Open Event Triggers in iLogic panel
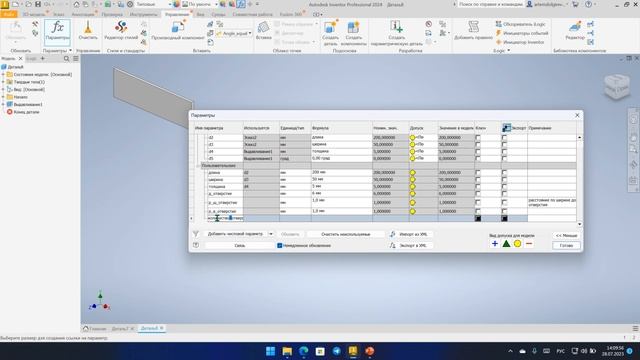 [522, 33]
